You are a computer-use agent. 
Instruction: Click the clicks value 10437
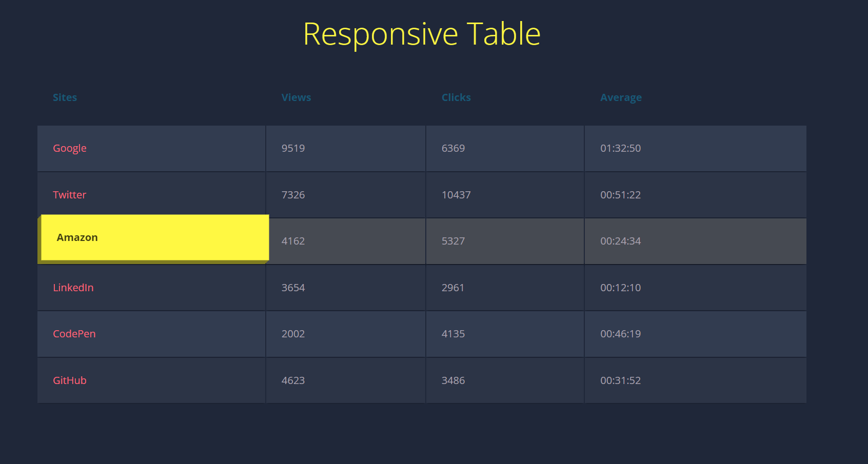pyautogui.click(x=456, y=195)
